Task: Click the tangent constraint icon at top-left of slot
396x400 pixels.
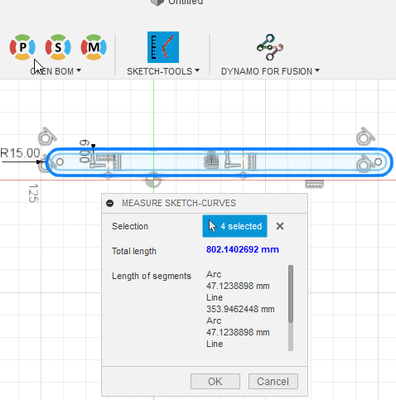Action: [47, 136]
